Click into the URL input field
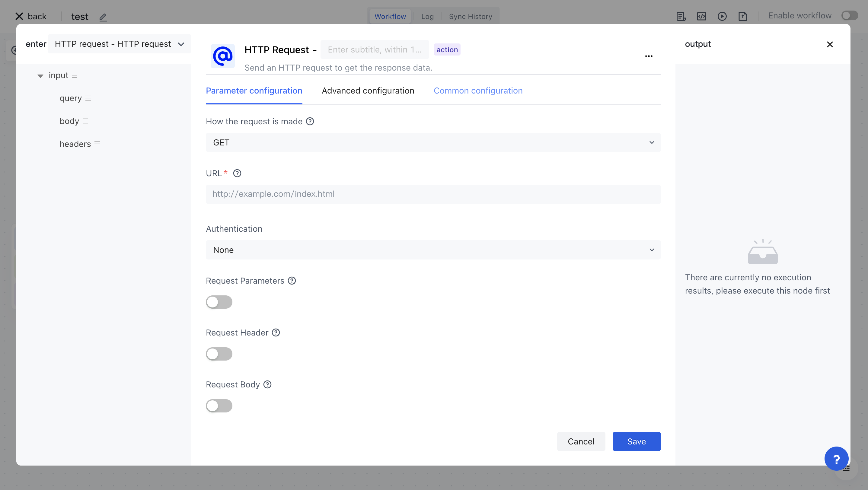This screenshot has width=868, height=490. [433, 194]
